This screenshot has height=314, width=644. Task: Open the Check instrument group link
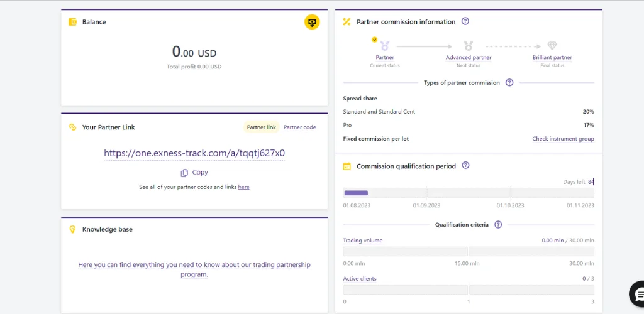coord(563,139)
